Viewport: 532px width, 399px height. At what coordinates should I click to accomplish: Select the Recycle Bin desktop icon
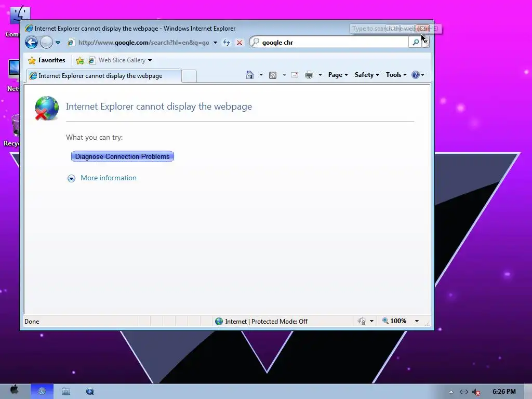click(13, 131)
